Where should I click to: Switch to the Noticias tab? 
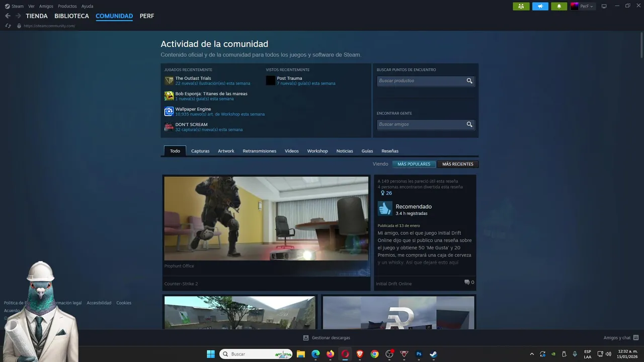[345, 151]
